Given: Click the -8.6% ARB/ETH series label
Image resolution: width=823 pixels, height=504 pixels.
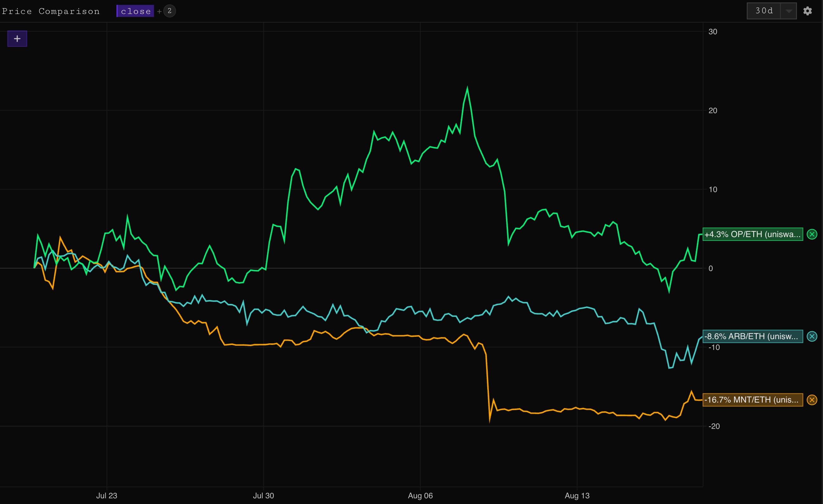Looking at the screenshot, I should click(753, 336).
